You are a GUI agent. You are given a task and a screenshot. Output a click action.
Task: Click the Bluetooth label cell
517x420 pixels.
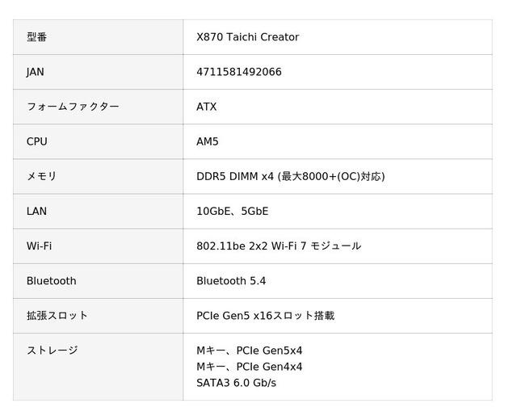coord(52,280)
